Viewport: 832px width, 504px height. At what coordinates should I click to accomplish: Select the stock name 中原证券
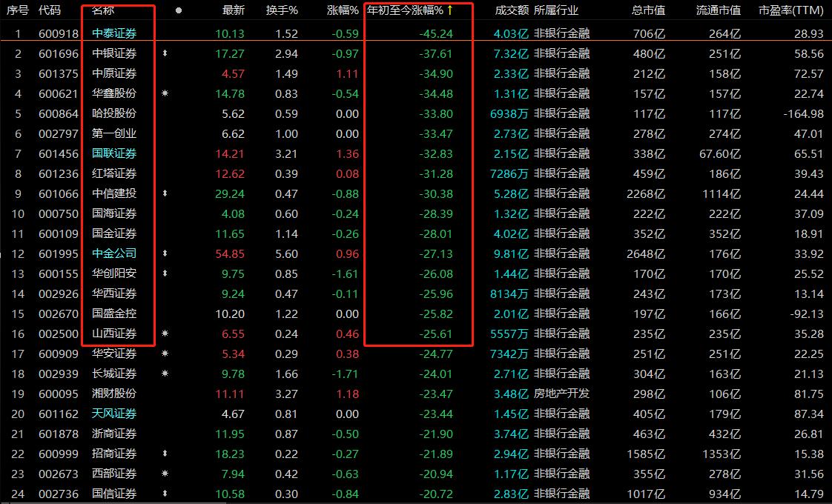pos(114,73)
